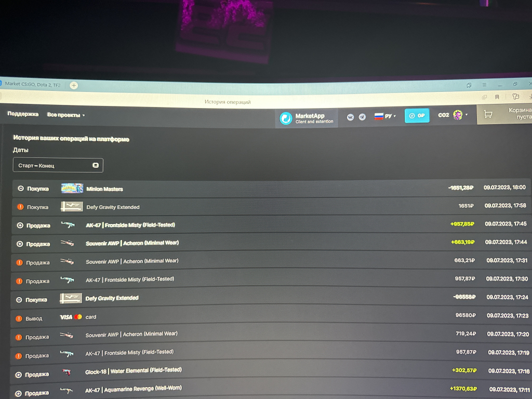532x399 pixels.
Task: Expand the РУ language dropdown
Action: click(385, 116)
